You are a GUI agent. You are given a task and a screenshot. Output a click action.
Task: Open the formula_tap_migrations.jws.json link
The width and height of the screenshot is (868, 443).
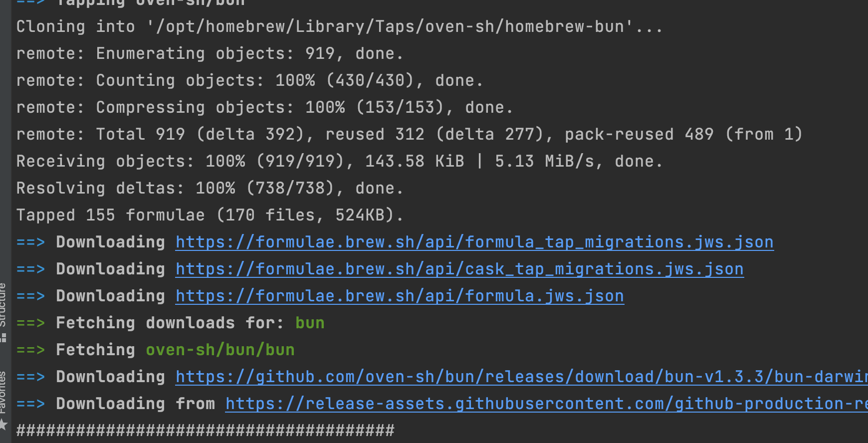pyautogui.click(x=474, y=242)
